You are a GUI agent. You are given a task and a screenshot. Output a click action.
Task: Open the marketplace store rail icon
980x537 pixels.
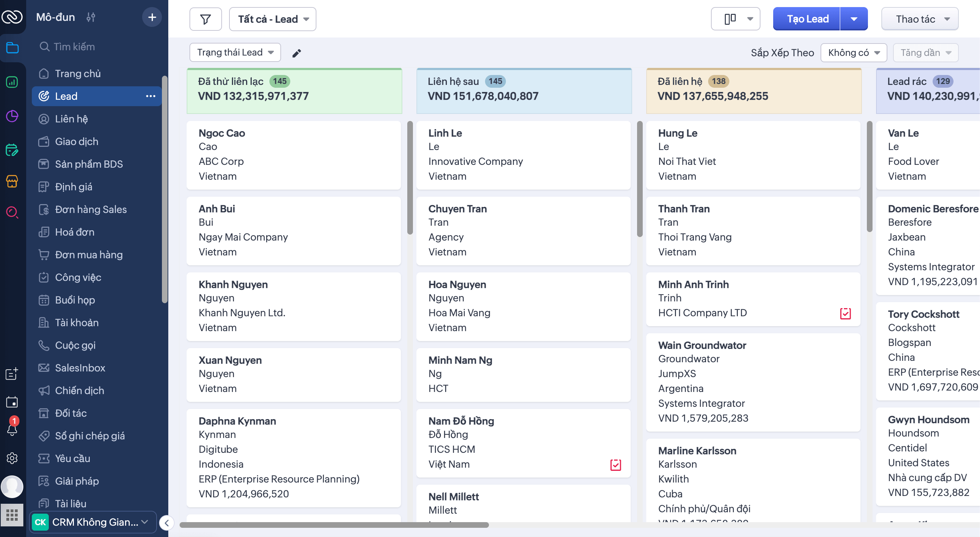coord(12,181)
